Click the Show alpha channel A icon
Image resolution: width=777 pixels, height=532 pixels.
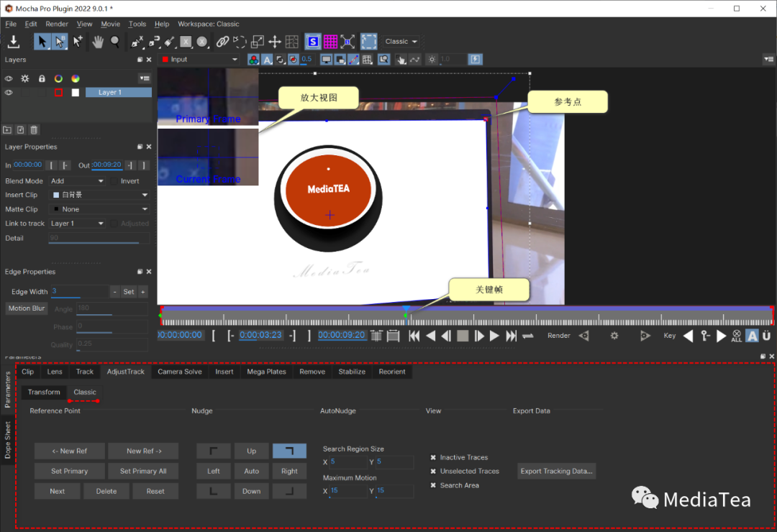(267, 60)
